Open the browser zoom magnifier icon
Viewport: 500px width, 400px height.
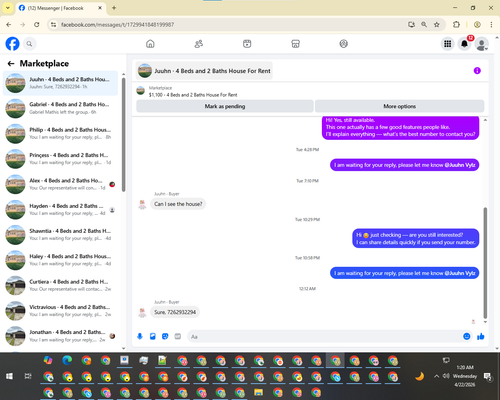[424, 25]
